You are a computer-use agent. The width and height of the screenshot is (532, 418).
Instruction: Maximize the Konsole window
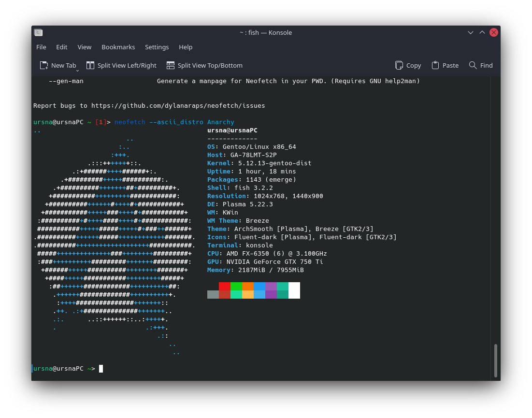point(482,32)
